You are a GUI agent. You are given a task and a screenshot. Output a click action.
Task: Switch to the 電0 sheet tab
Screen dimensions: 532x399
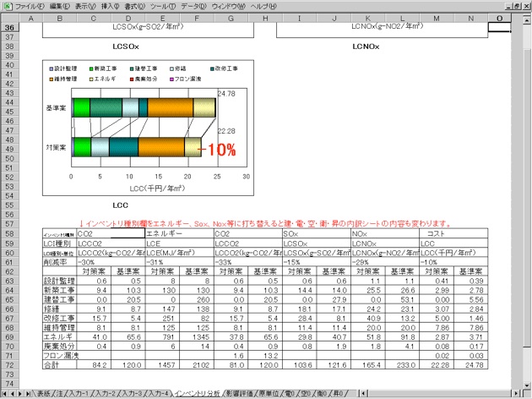[x=290, y=394]
